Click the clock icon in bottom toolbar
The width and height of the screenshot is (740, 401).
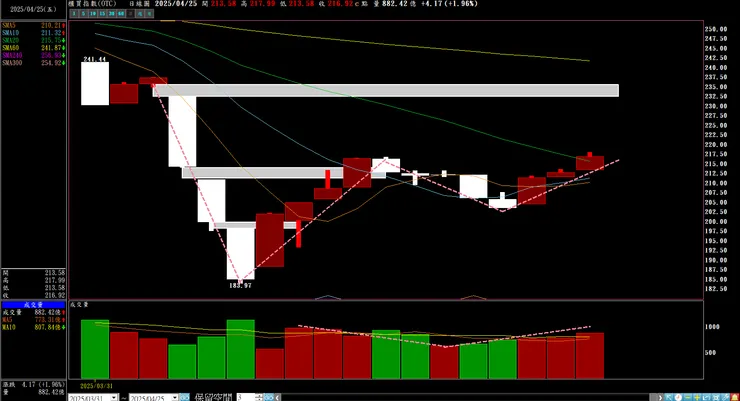click(x=678, y=397)
